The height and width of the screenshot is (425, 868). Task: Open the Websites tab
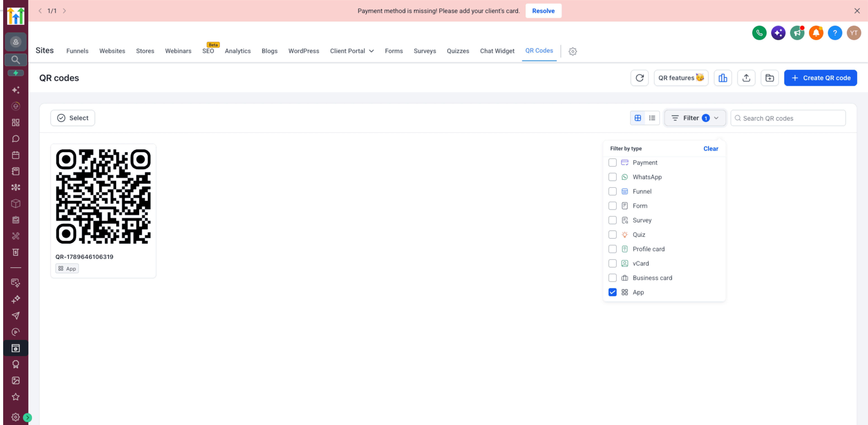pyautogui.click(x=112, y=51)
